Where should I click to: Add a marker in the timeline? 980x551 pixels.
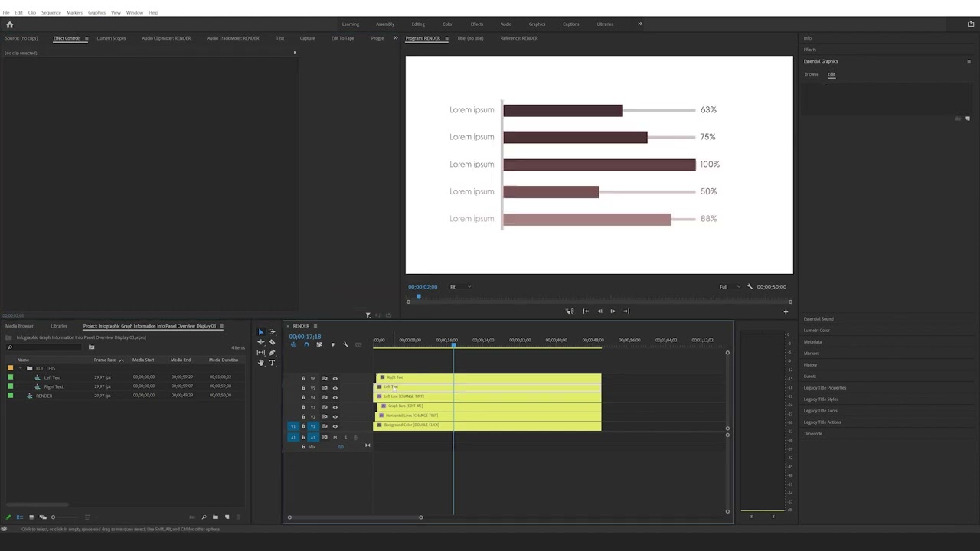pos(332,344)
